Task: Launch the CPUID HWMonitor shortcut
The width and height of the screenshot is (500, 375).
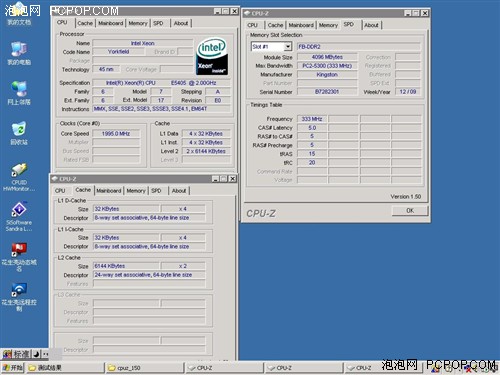Action: tap(19, 177)
